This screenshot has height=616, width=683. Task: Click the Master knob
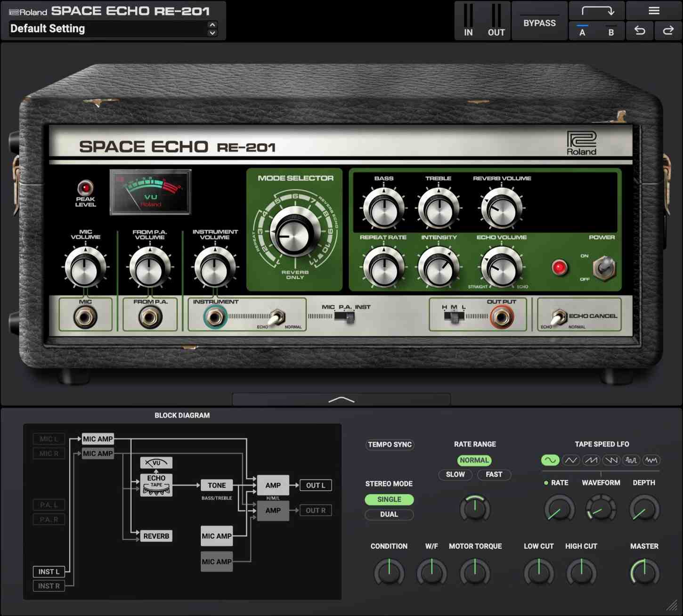coord(644,572)
